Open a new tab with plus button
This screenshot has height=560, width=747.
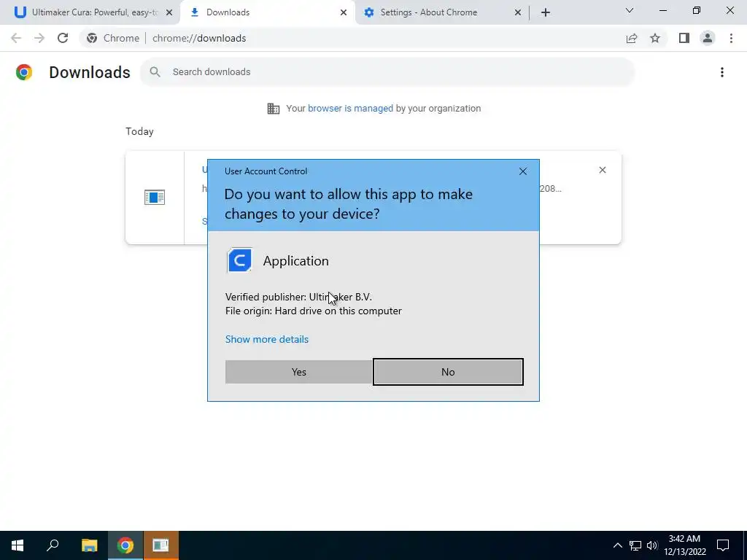pos(546,12)
